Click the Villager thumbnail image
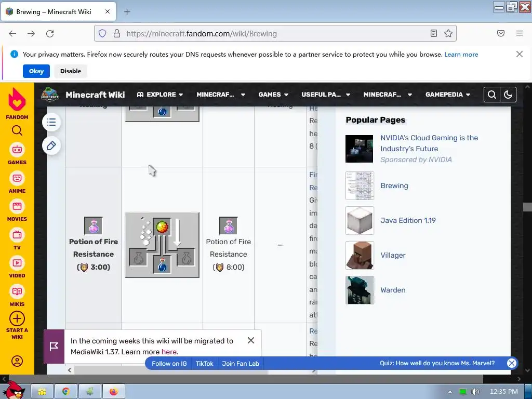The width and height of the screenshot is (532, 399). (360, 256)
